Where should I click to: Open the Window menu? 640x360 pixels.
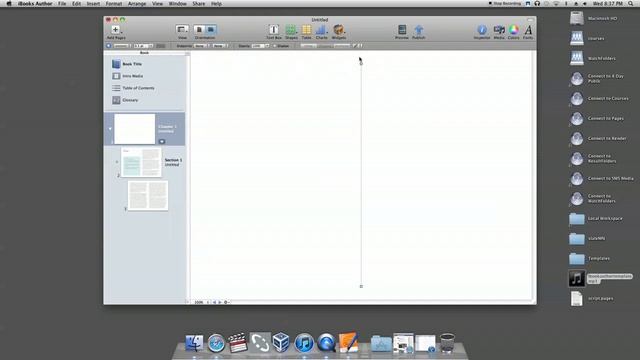[x=178, y=4]
